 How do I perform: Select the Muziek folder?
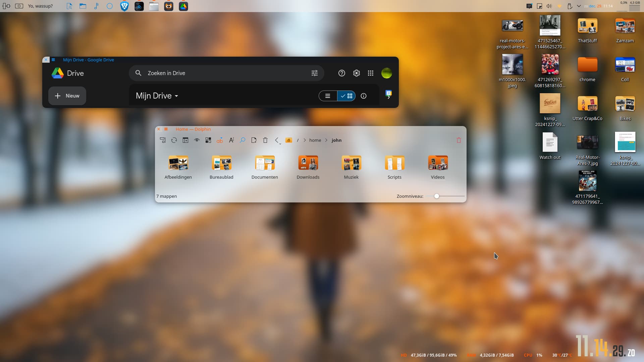[351, 167]
